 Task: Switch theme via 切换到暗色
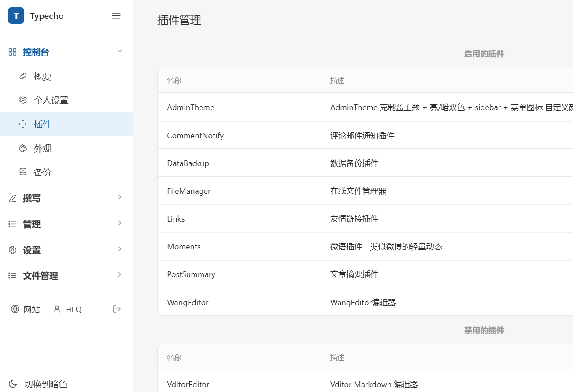tap(46, 384)
